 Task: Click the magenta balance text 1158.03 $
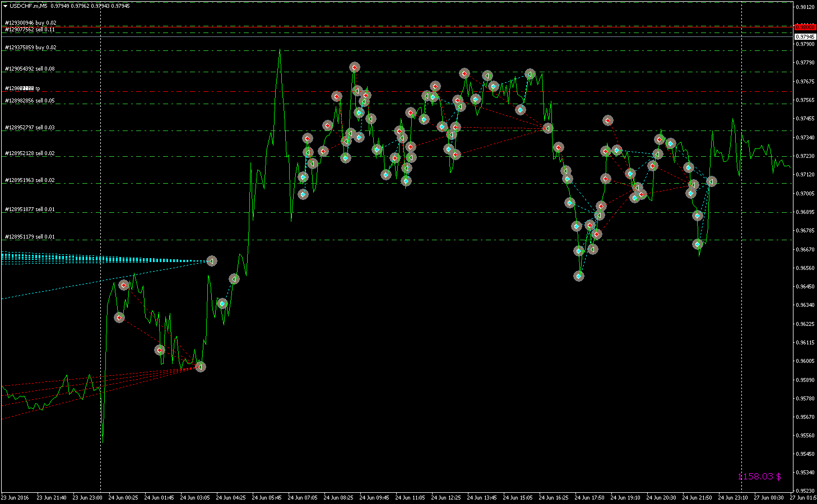[759, 476]
